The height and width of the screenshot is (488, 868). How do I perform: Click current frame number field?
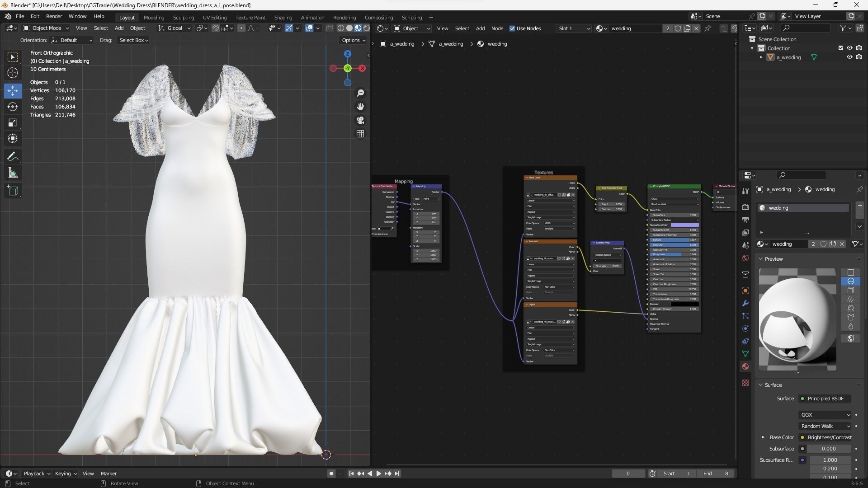pos(628,474)
